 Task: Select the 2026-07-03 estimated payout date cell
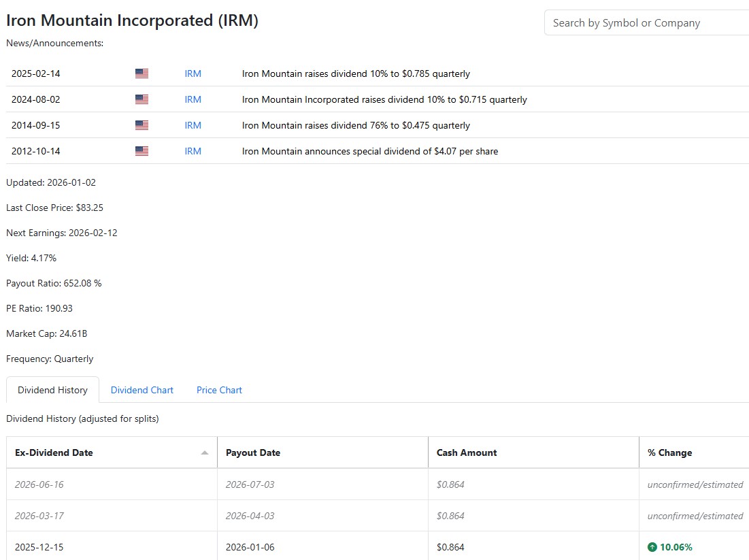click(250, 484)
